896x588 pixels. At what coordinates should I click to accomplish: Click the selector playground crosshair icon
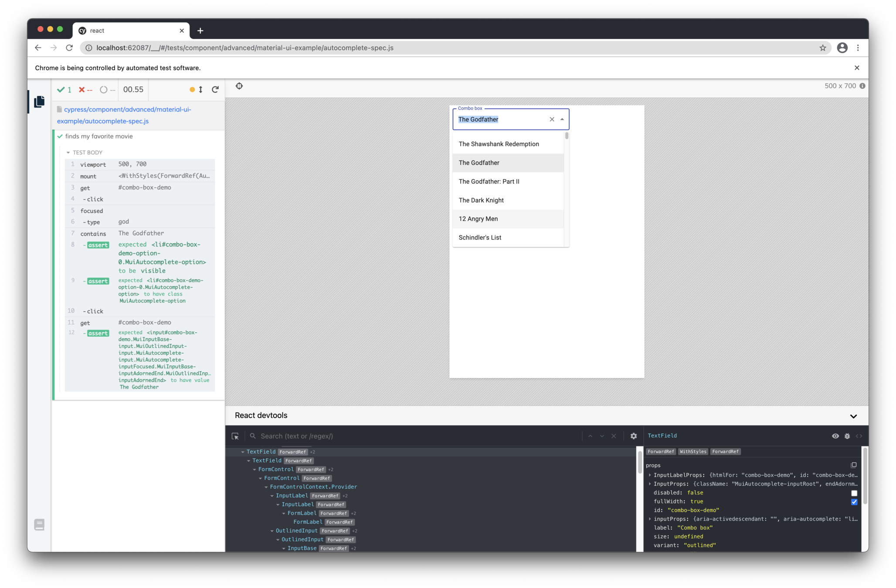coord(239,86)
